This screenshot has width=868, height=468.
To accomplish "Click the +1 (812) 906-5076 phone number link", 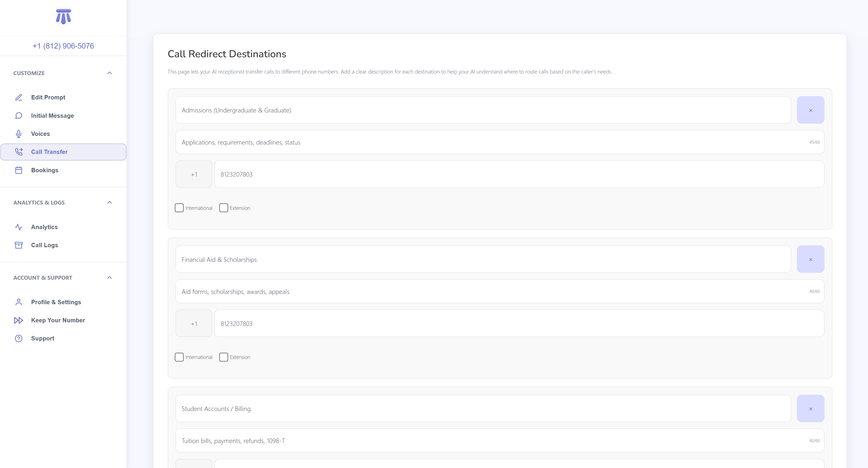I will [x=63, y=46].
